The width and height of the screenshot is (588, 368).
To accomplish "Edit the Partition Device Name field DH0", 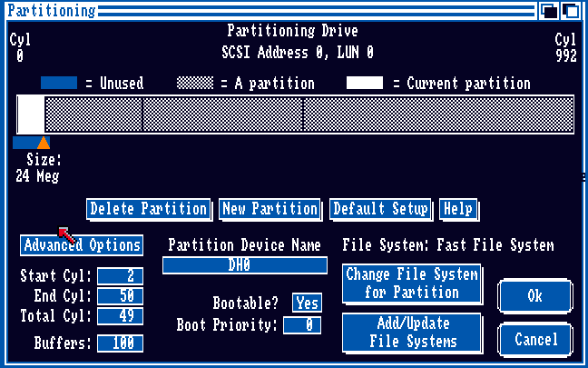I will coord(245,264).
